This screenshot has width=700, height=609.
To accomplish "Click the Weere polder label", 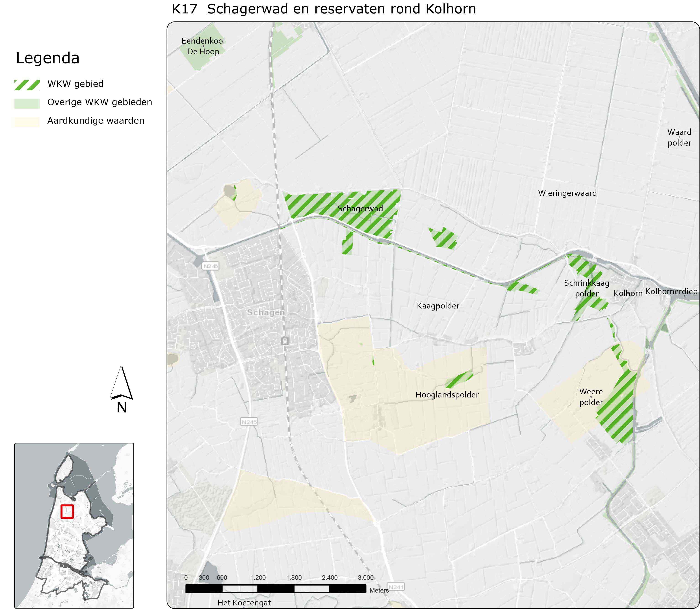I will click(x=591, y=397).
